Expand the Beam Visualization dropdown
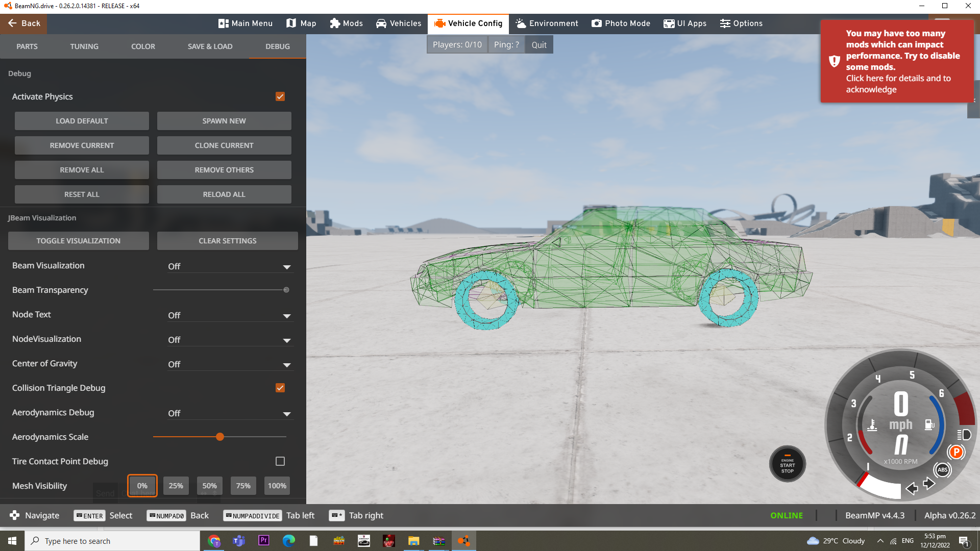This screenshot has width=980, height=551. pyautogui.click(x=230, y=267)
